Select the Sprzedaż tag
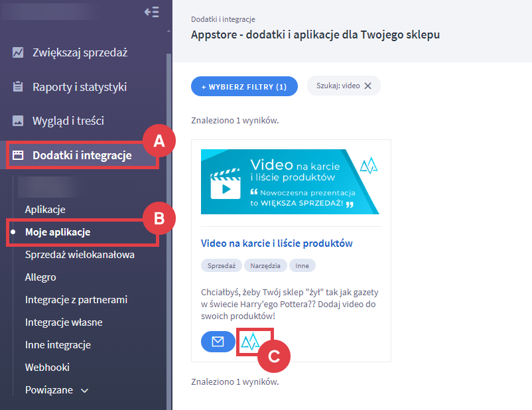Image resolution: width=532 pixels, height=410 pixels. click(x=220, y=265)
